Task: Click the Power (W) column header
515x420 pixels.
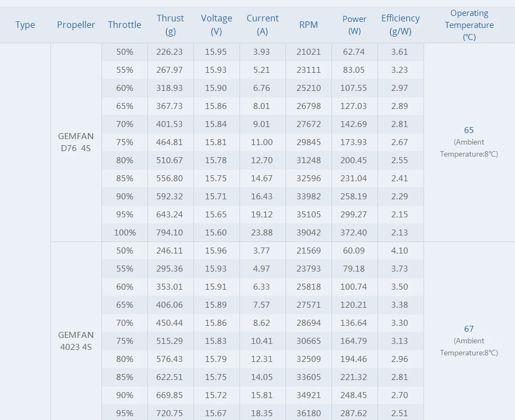Action: point(354,25)
